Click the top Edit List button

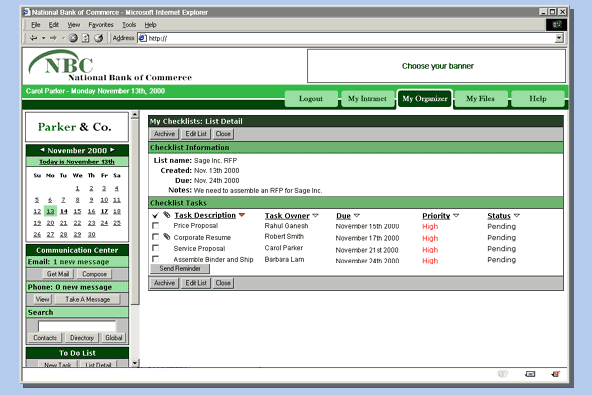(196, 134)
